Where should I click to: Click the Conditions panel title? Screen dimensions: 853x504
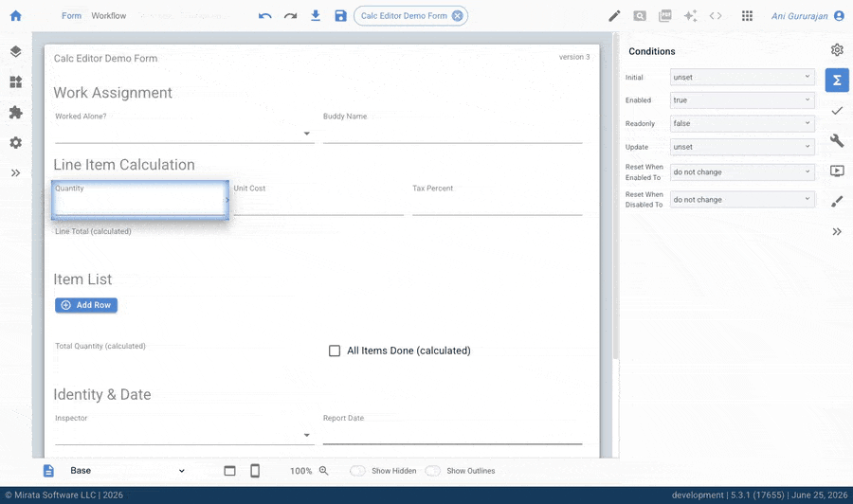[652, 51]
